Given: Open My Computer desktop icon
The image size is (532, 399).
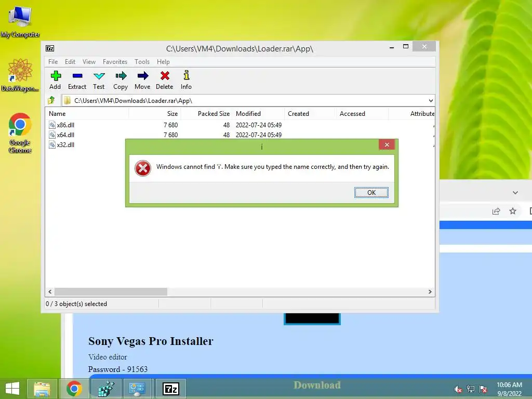Looking at the screenshot, I should point(20,21).
